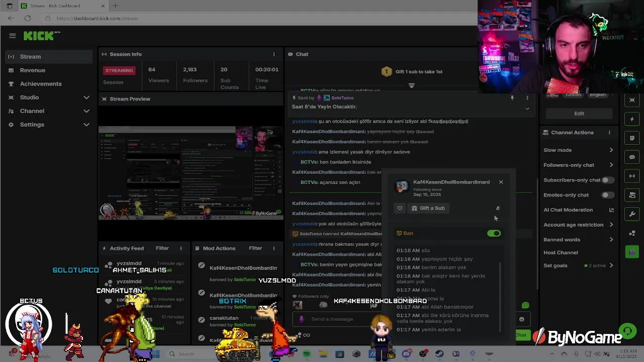Click the STREAMING status badge
Image resolution: width=644 pixels, height=362 pixels.
pyautogui.click(x=119, y=70)
